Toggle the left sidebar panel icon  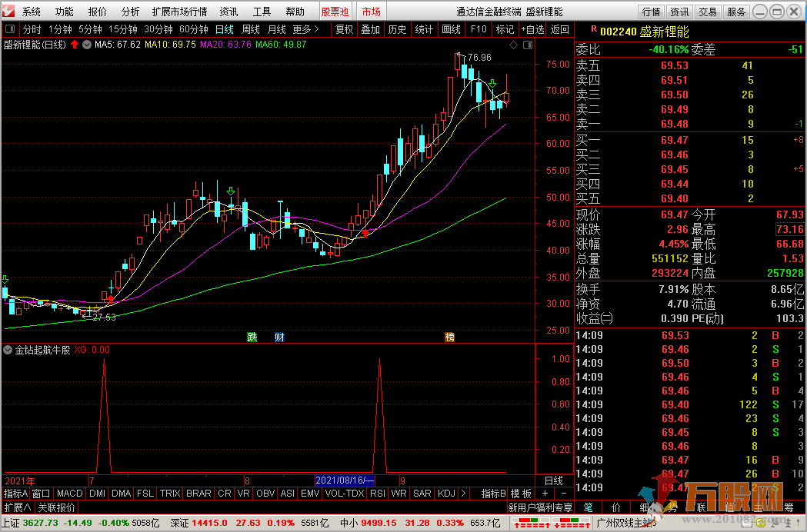click(10, 29)
